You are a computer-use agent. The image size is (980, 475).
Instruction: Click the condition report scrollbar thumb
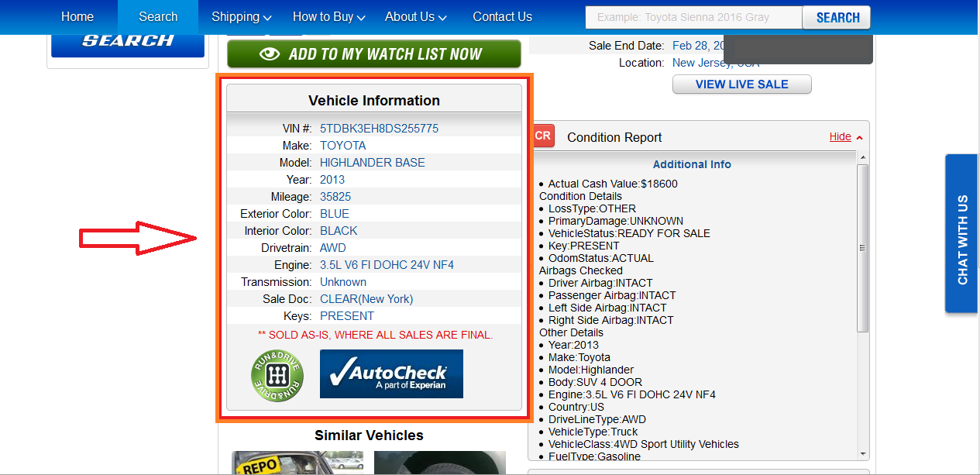coord(864,248)
